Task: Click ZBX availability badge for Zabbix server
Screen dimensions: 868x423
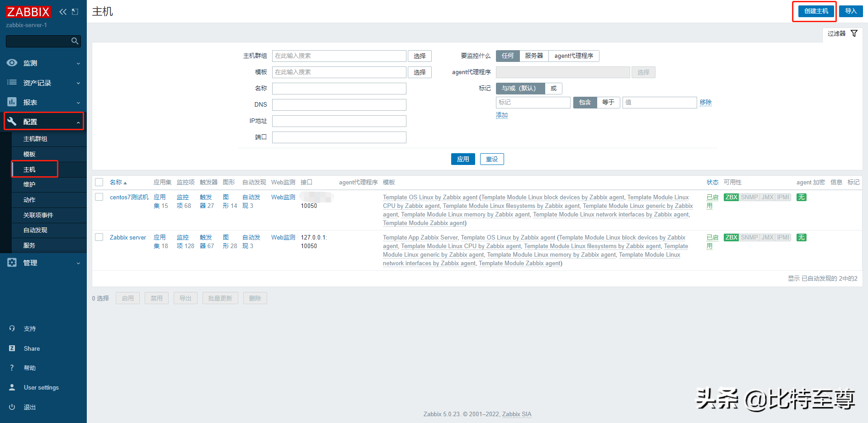Action: click(x=731, y=238)
